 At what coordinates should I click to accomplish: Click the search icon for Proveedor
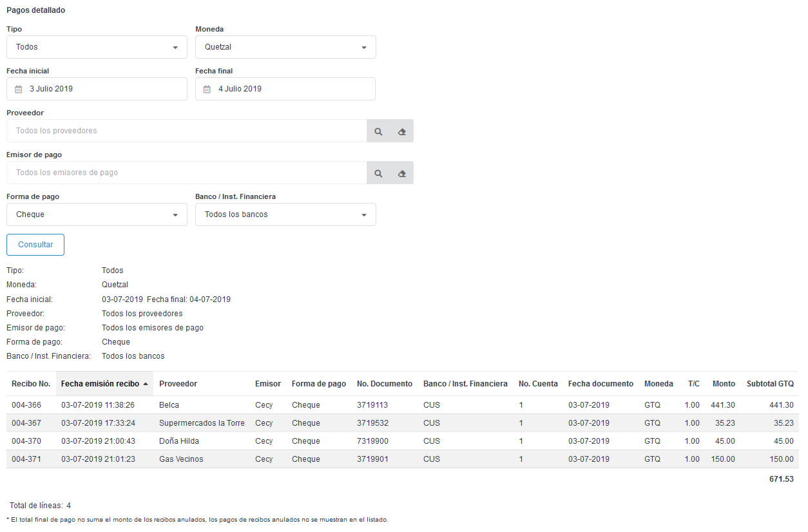(x=378, y=131)
